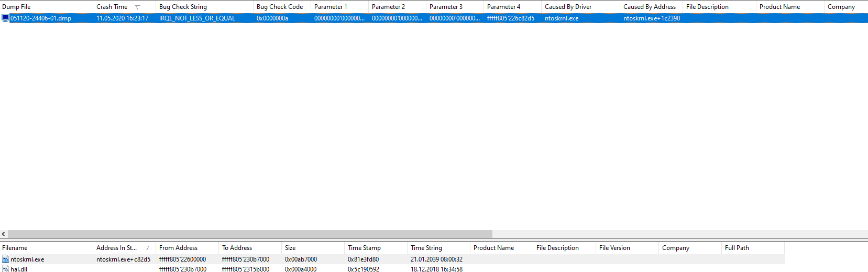Click lower pane File Description column header
868x272 pixels.
565,248
